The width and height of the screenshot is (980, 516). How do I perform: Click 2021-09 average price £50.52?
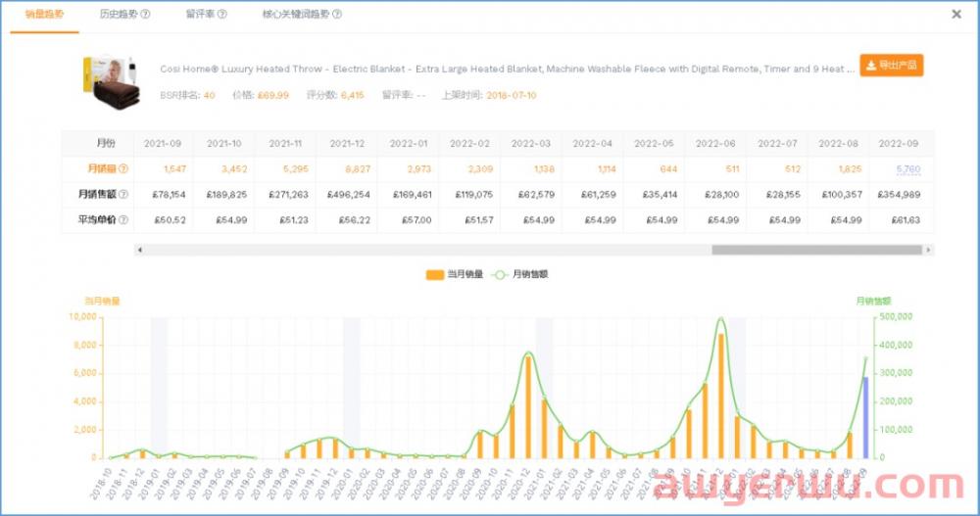(x=170, y=220)
